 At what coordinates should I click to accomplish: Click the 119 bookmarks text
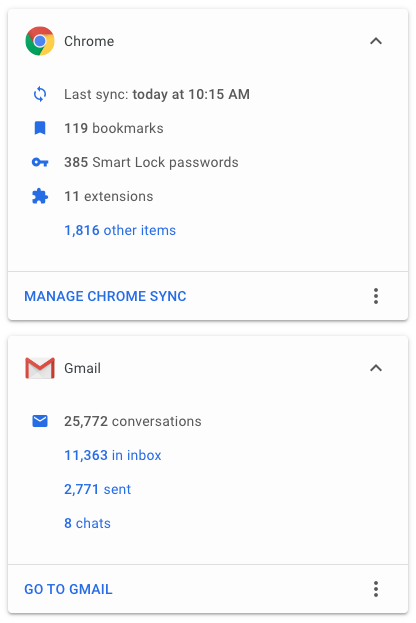pos(114,128)
